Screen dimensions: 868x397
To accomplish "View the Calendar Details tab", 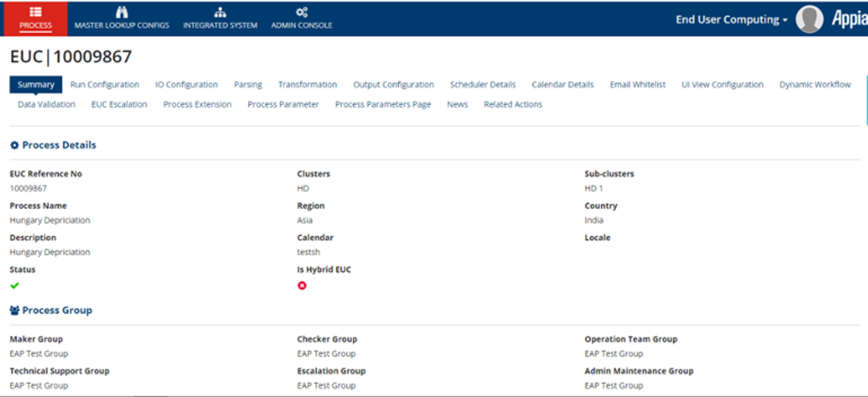I will click(x=563, y=84).
